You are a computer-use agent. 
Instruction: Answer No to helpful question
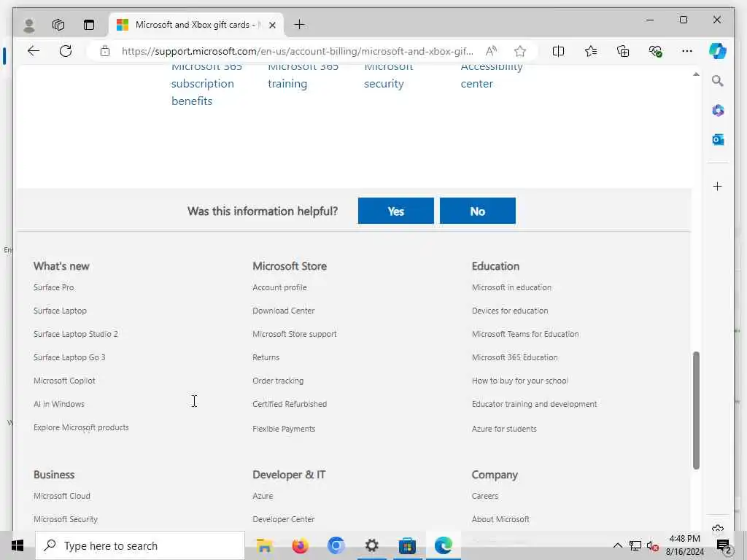click(x=477, y=211)
